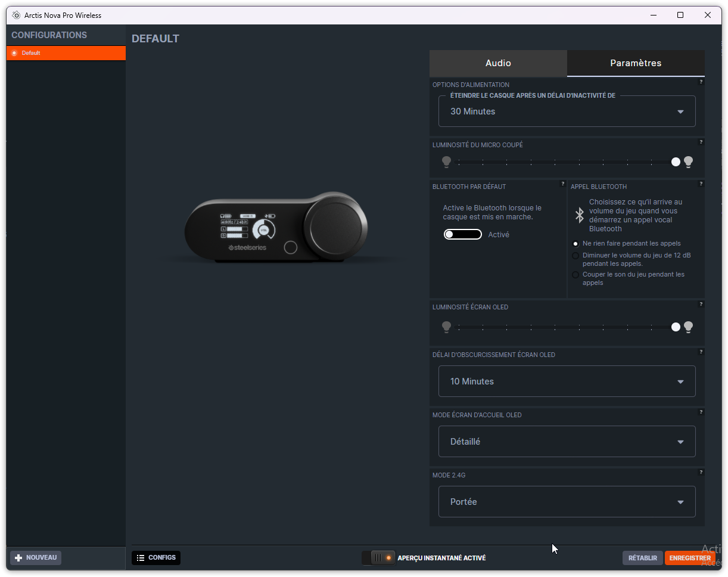Click the SteelSeries app icon in title bar
This screenshot has height=577, width=728.
pyautogui.click(x=16, y=15)
